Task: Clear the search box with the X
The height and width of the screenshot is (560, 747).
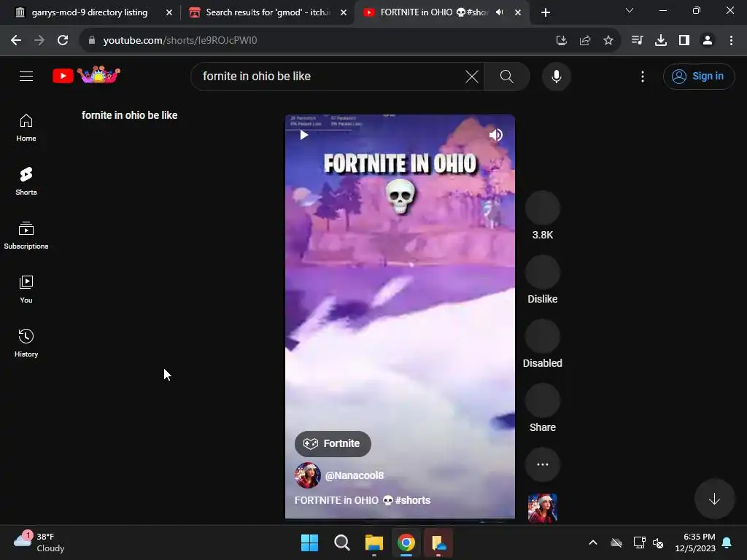Action: (471, 76)
